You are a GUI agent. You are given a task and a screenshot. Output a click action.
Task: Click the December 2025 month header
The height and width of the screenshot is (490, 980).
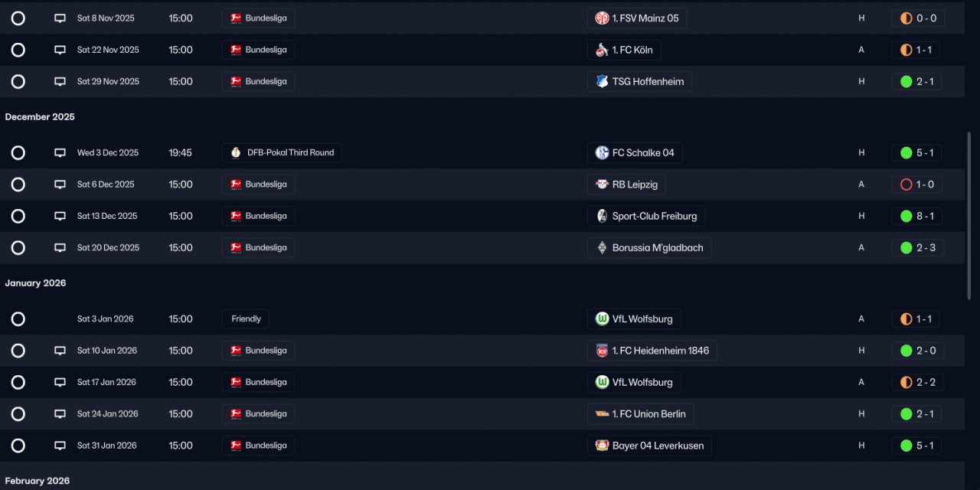coord(40,117)
